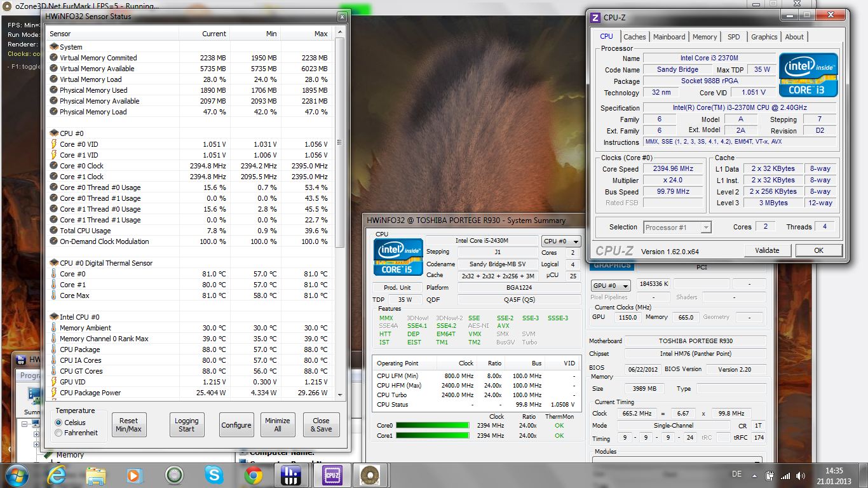Switch to FurMark via its taskbar icon
Image resolution: width=868 pixels, height=488 pixels.
(x=370, y=475)
